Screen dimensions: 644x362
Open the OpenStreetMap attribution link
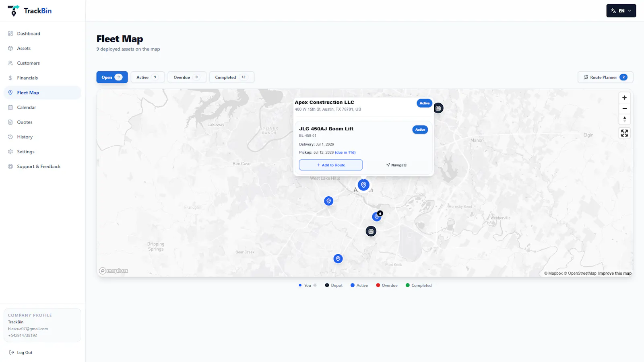[580, 274]
